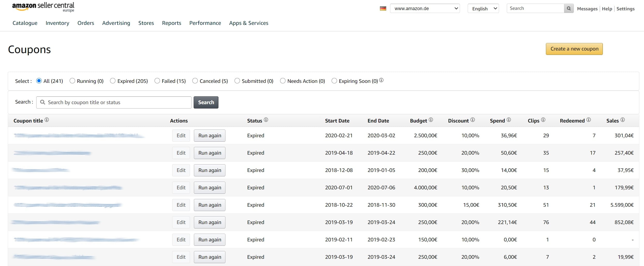Click info icon beside Spend header
This screenshot has height=266, width=644.
[509, 120]
